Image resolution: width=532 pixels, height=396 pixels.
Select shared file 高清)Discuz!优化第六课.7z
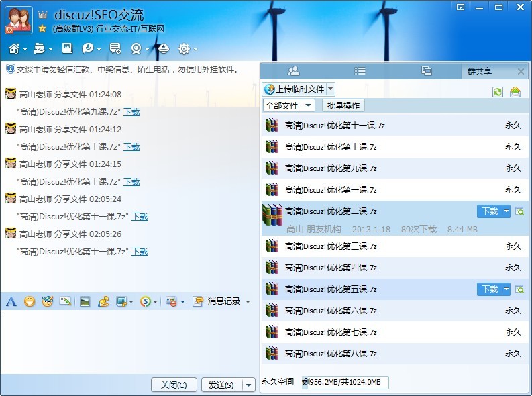(395, 311)
